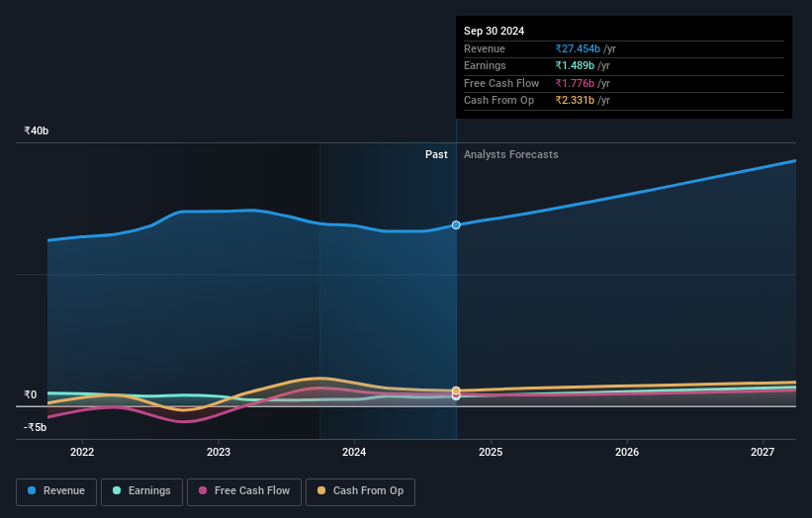
Task: Click the pink Free Cash Flow legend dot
Action: [x=203, y=490]
